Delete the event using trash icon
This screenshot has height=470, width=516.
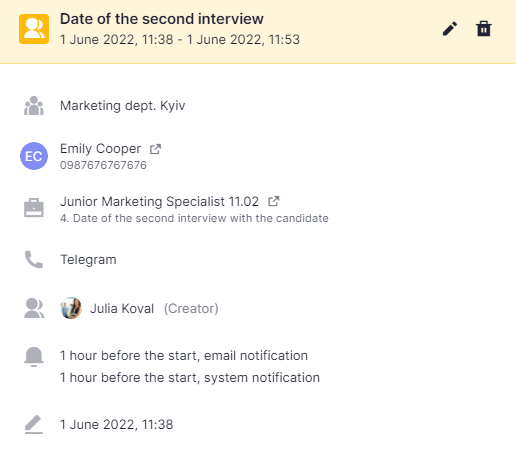coord(484,29)
